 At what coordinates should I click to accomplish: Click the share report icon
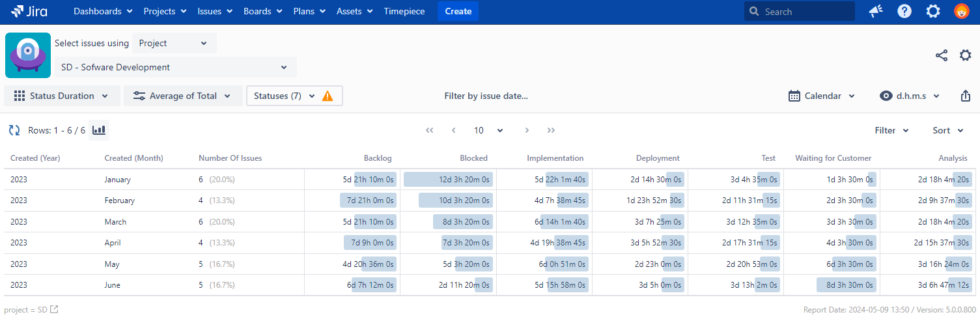[x=941, y=55]
